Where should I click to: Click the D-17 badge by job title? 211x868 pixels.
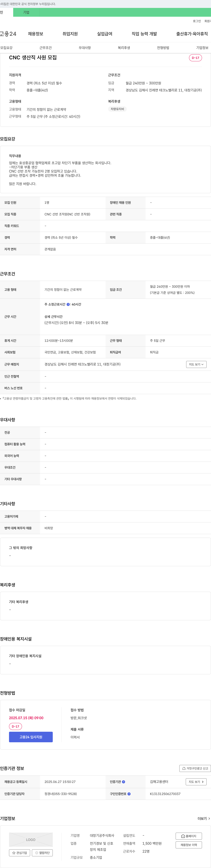pos(195,58)
